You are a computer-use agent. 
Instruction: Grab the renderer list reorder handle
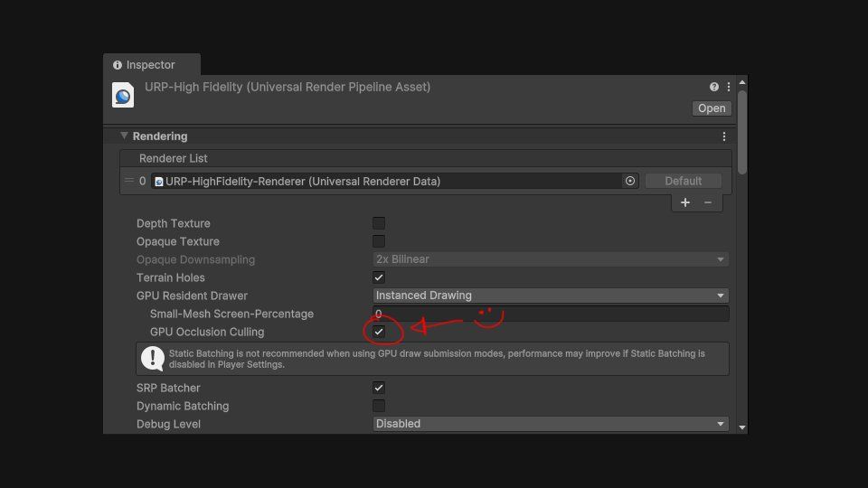(129, 181)
